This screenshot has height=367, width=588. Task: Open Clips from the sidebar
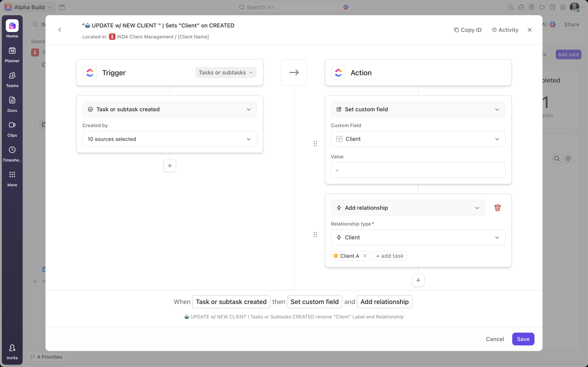click(x=12, y=128)
